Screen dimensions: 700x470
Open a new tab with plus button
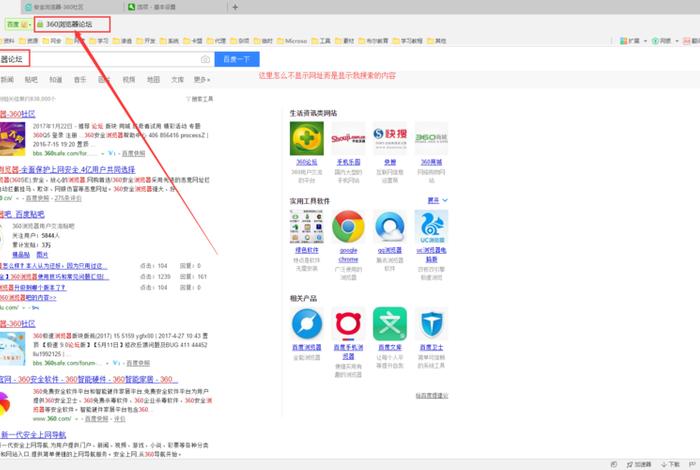(x=235, y=7)
